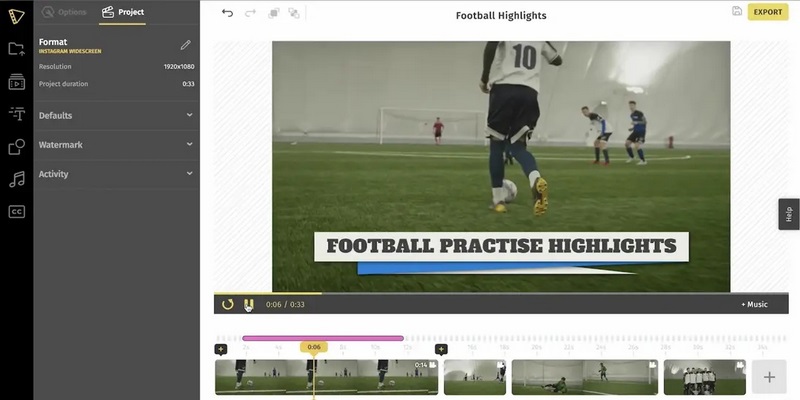This screenshot has width=800, height=400.
Task: Toggle the pause/play button
Action: pos(249,304)
